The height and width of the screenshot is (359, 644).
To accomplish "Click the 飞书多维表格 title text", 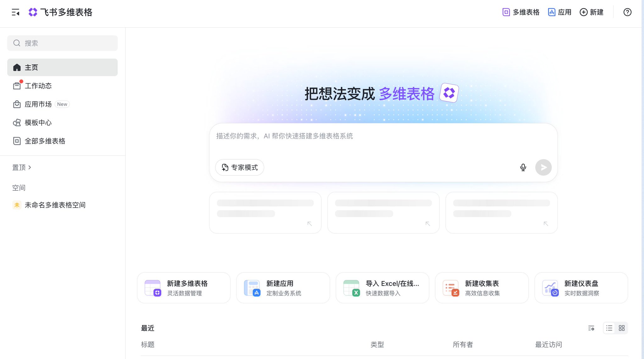I will 66,12.
